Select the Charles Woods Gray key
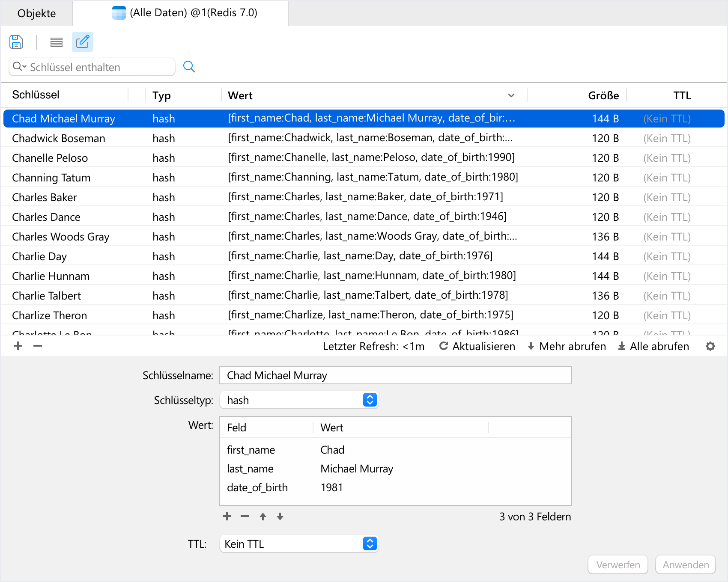 click(61, 237)
